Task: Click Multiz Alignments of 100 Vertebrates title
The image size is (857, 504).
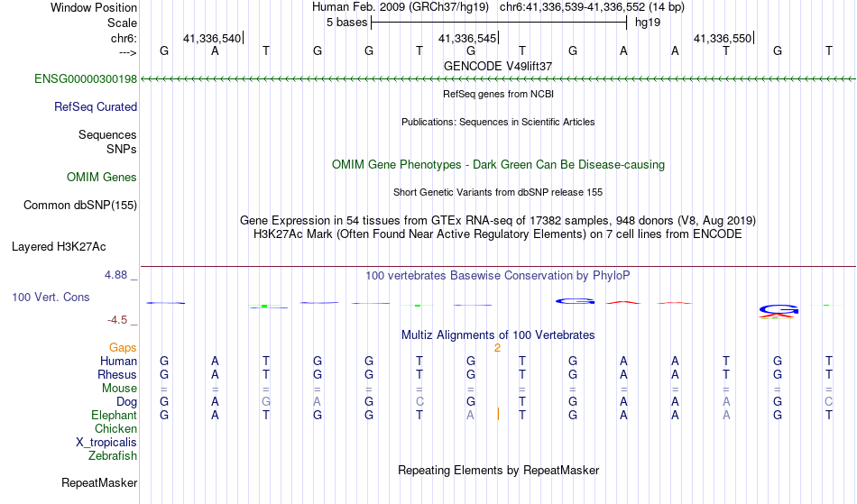Action: coord(498,335)
